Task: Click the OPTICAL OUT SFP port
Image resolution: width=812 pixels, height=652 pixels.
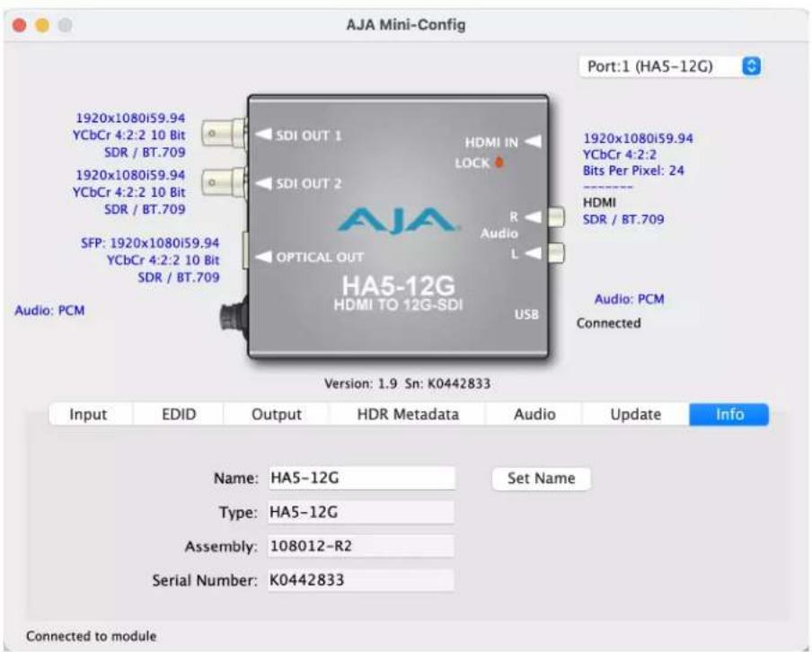Action: coord(245,251)
